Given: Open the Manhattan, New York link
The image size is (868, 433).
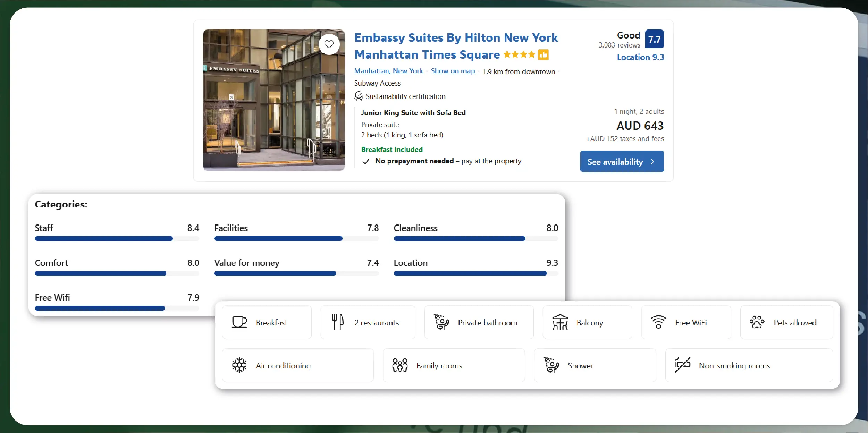Looking at the screenshot, I should tap(388, 71).
